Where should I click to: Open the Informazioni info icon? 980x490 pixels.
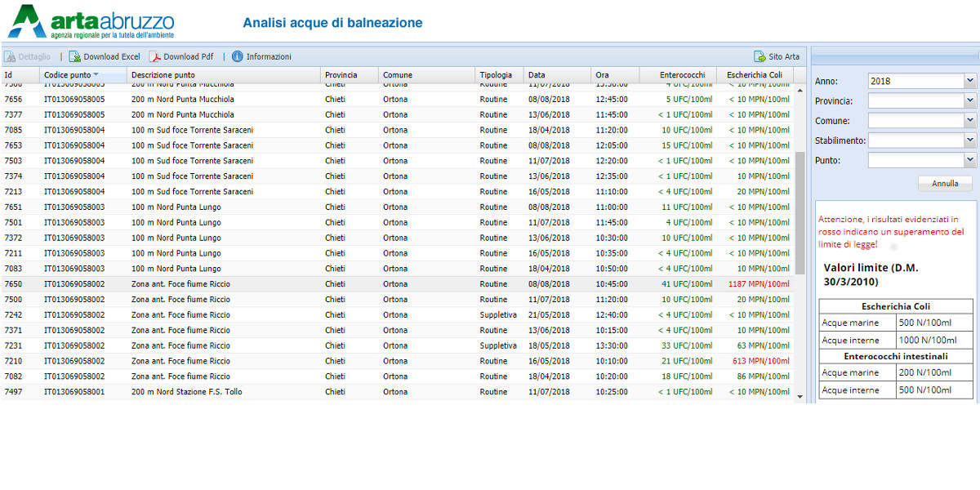coord(238,57)
